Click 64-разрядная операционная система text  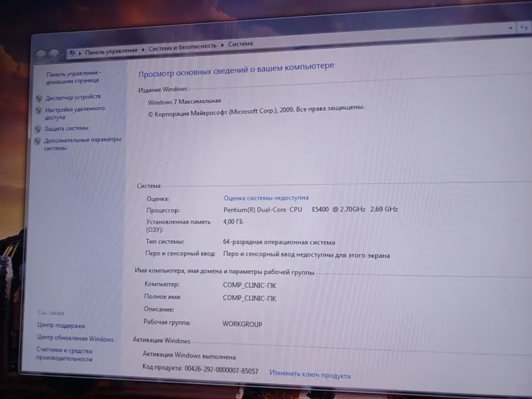[x=279, y=242]
